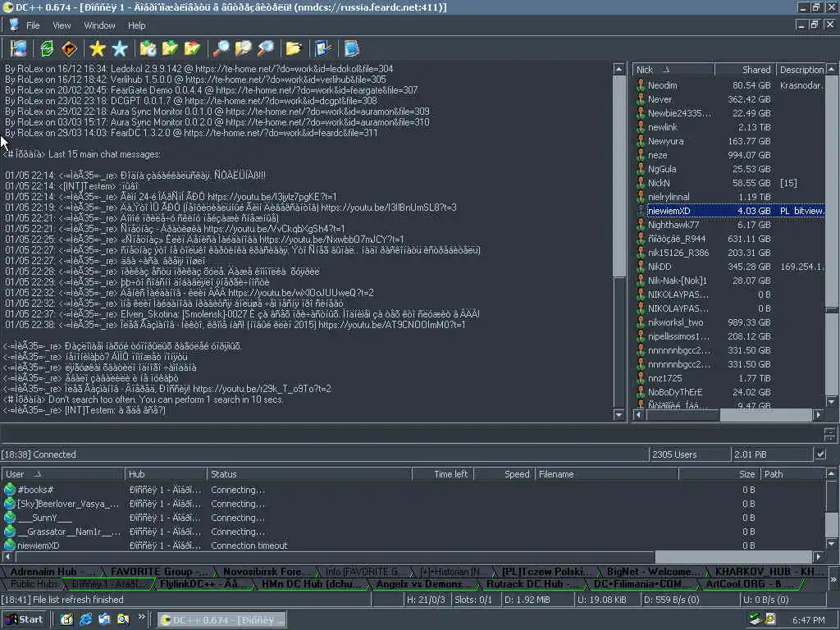Click the orange Follow Redirect icon
Viewport: 840px width, 630px height.
click(x=69, y=48)
